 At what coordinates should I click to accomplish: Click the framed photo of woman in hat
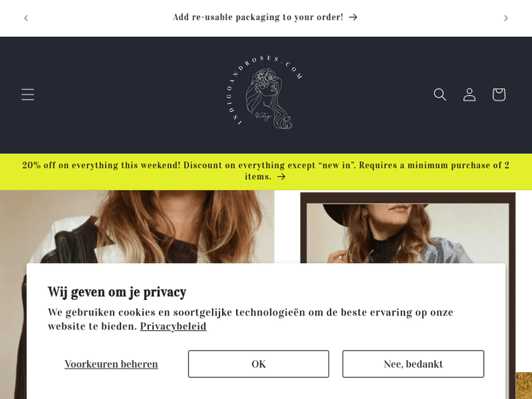click(407, 227)
